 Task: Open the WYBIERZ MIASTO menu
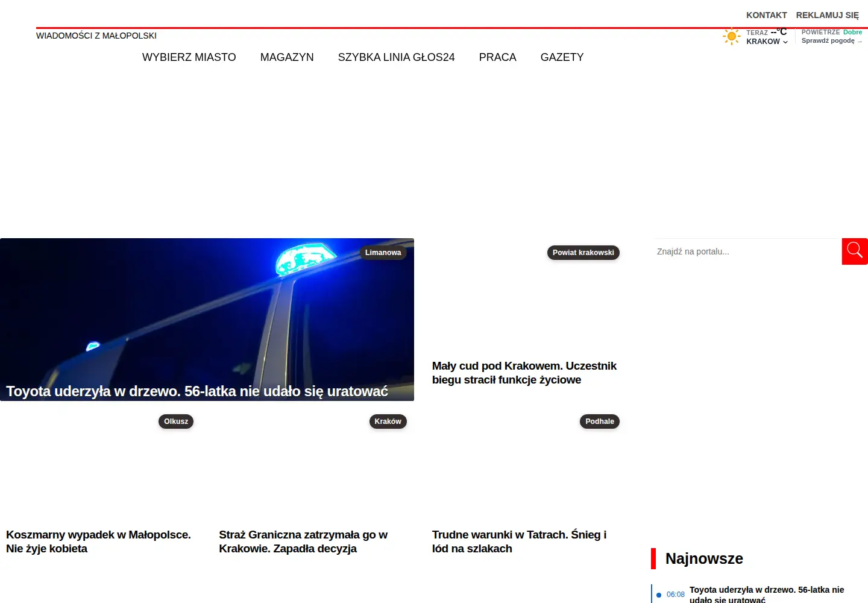189,57
